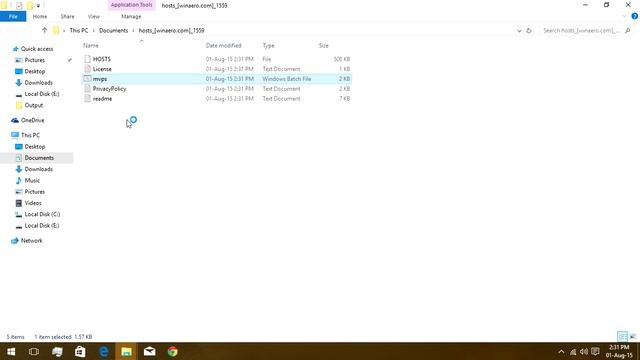Image resolution: width=640 pixels, height=360 pixels.
Task: Click This PC in the address breadcrumb
Action: tap(79, 31)
